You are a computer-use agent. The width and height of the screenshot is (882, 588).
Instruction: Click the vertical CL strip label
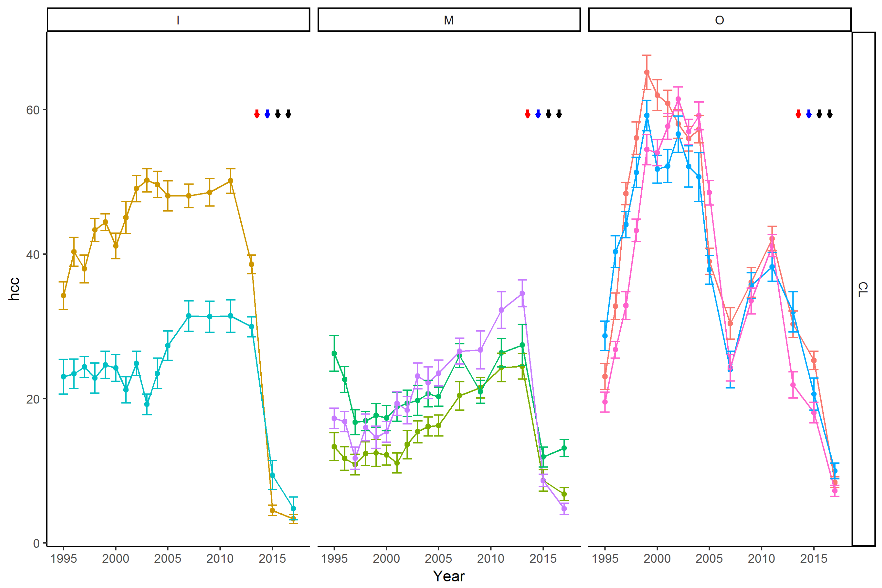(x=863, y=289)
